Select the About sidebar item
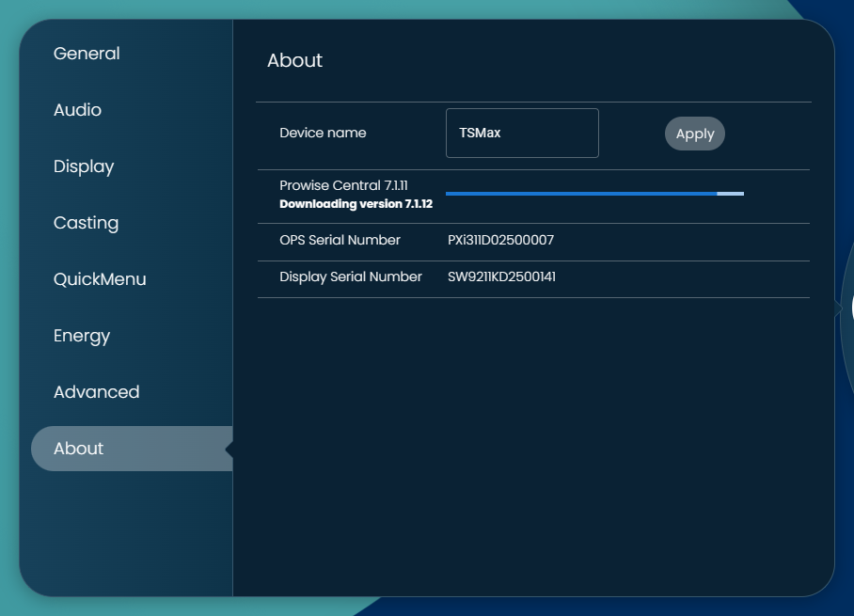The height and width of the screenshot is (616, 854). click(x=79, y=449)
